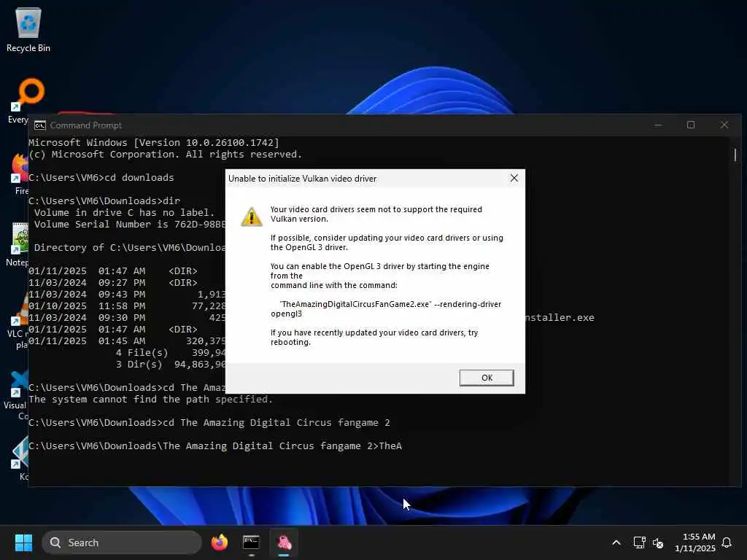Viewport: 747px width, 560px height.
Task: Click the 'Microsoft Windows [Version 10.0.26100.1742]' line
Action: pos(153,142)
